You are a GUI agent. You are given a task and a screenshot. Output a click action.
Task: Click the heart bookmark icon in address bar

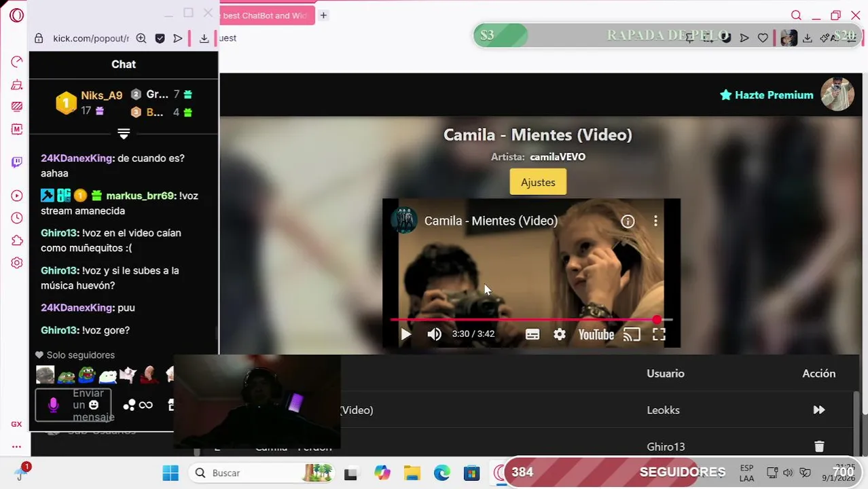(763, 38)
